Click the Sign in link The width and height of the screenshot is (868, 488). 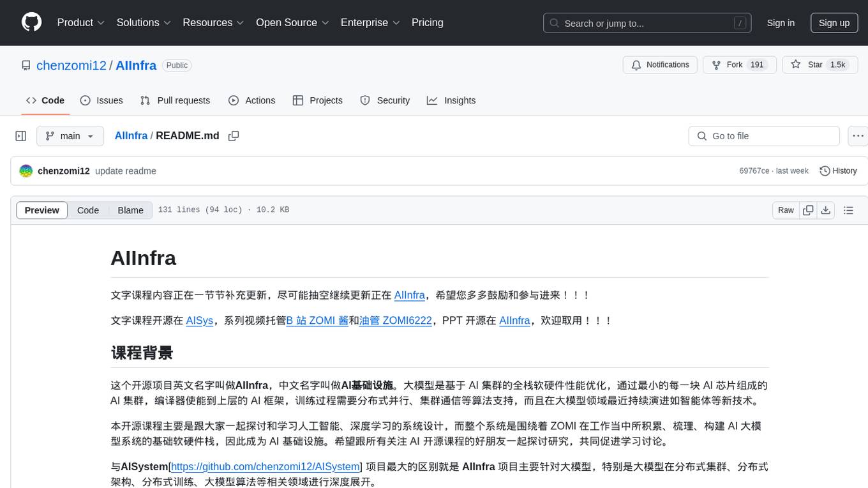(x=781, y=23)
